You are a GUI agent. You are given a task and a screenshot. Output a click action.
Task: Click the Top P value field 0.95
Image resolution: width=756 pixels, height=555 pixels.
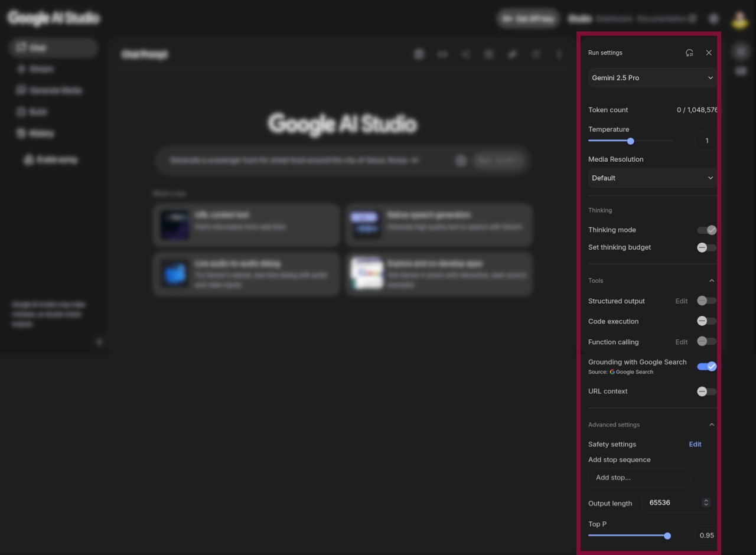click(x=706, y=536)
